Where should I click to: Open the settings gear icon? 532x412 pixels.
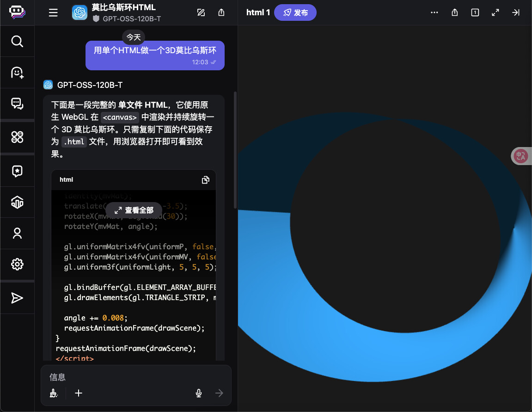[x=17, y=264]
